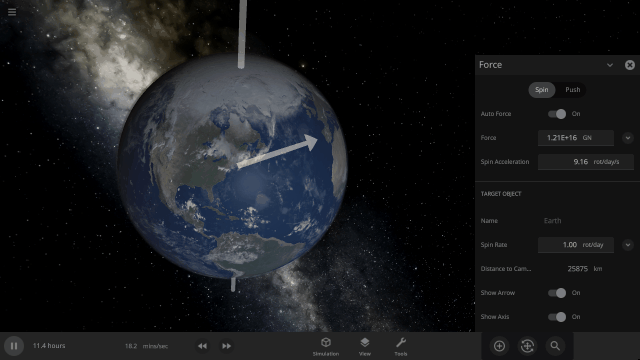Open the search magnifier icon
Viewport: 640px width, 360px height.
coord(555,346)
